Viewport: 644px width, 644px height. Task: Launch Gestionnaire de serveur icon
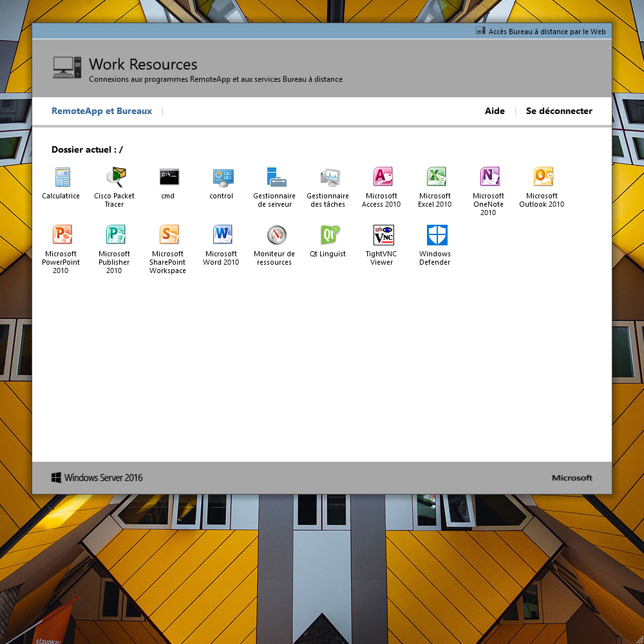tap(276, 177)
